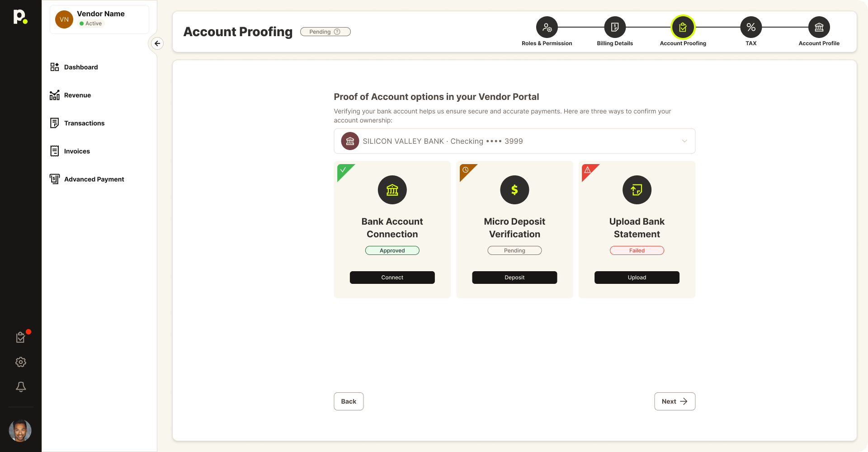
Task: Collapse the sidebar with the arrow button
Action: [157, 43]
